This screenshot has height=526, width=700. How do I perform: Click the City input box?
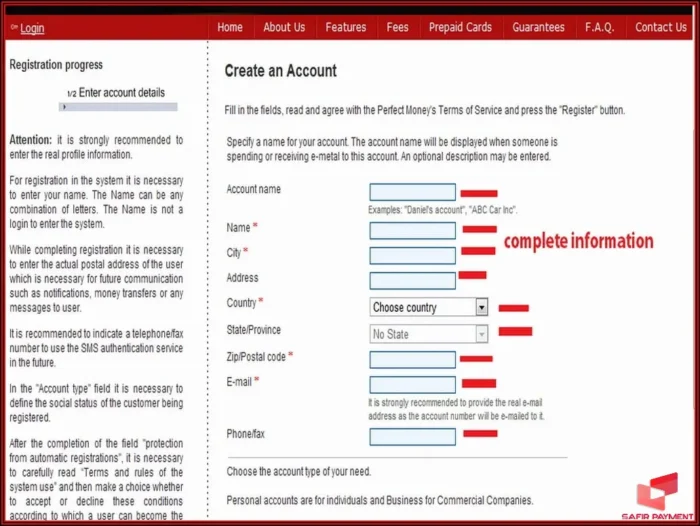click(412, 255)
